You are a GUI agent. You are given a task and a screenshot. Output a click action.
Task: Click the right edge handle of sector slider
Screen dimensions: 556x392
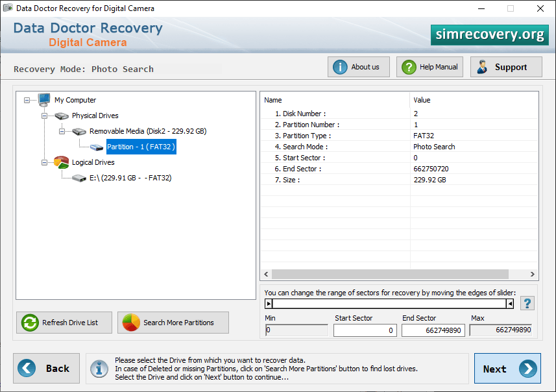(510, 304)
